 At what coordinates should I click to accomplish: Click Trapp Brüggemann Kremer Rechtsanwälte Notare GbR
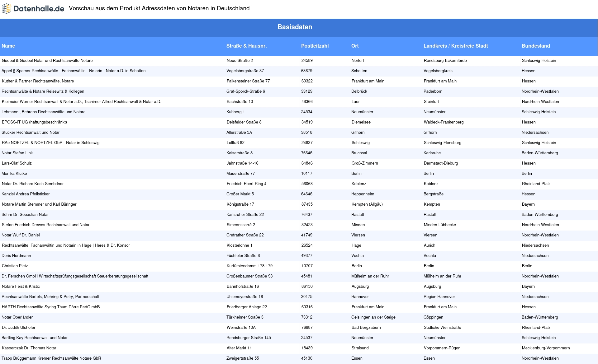coord(51,358)
